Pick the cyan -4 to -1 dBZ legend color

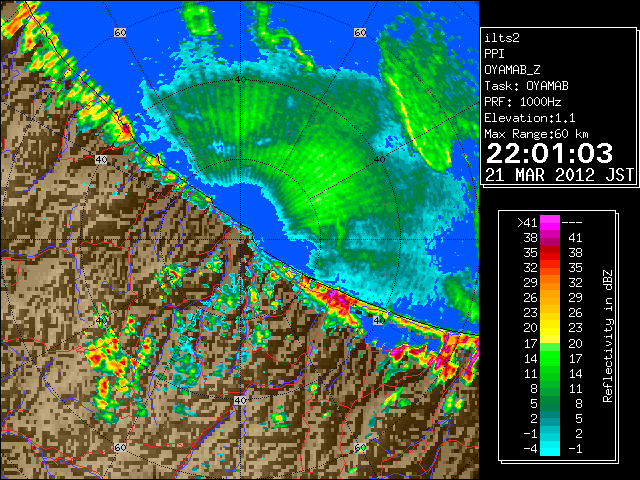click(x=550, y=448)
